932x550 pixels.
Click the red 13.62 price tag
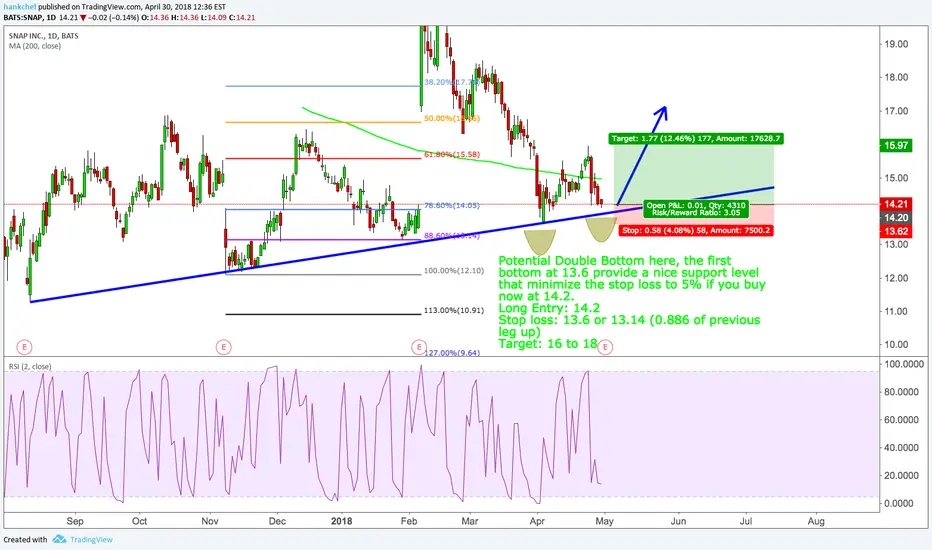tap(896, 231)
